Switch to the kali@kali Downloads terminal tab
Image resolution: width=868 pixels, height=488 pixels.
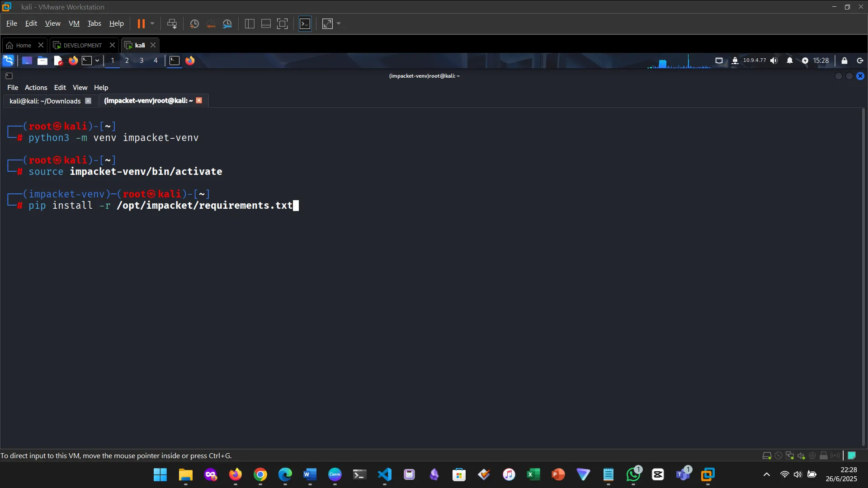click(44, 101)
